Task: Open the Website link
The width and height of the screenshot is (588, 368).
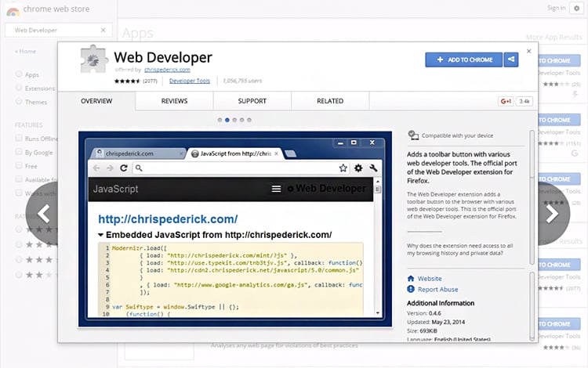Action: [430, 279]
